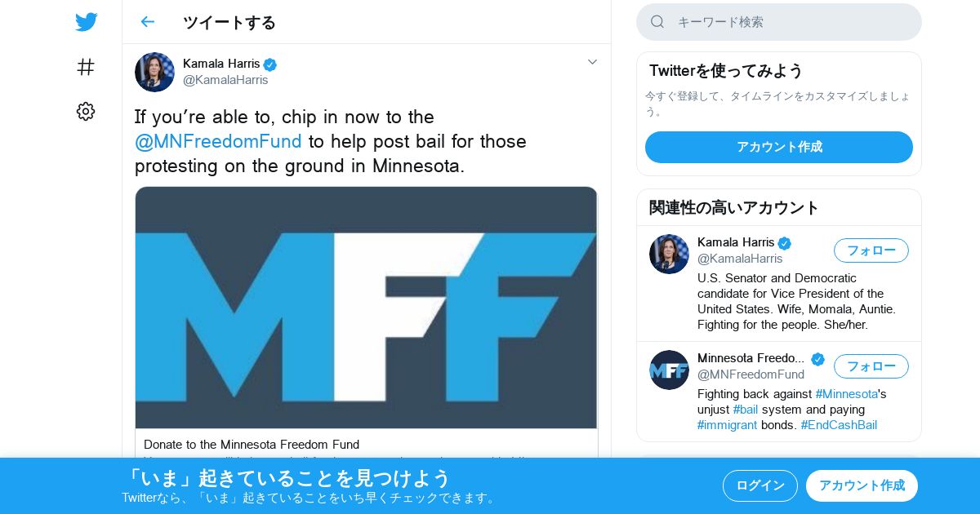Open the Settings gear icon
Image resolution: width=980 pixels, height=514 pixels.
pyautogui.click(x=86, y=112)
